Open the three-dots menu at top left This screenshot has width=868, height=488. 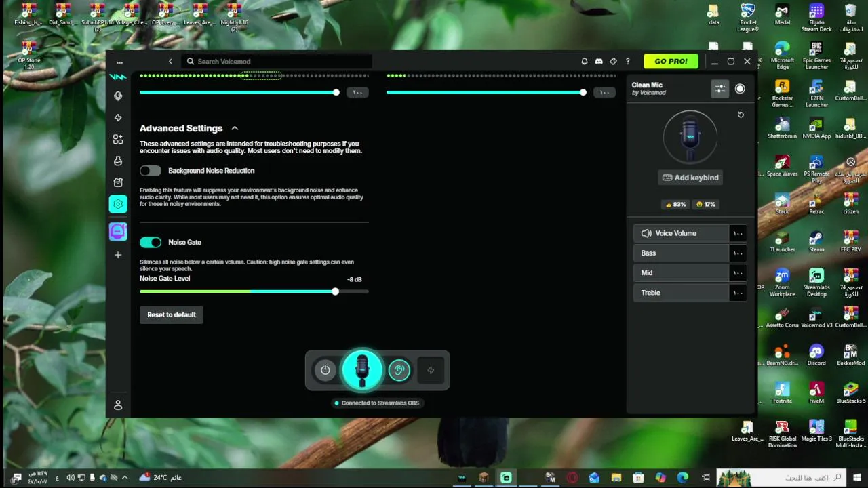119,62
